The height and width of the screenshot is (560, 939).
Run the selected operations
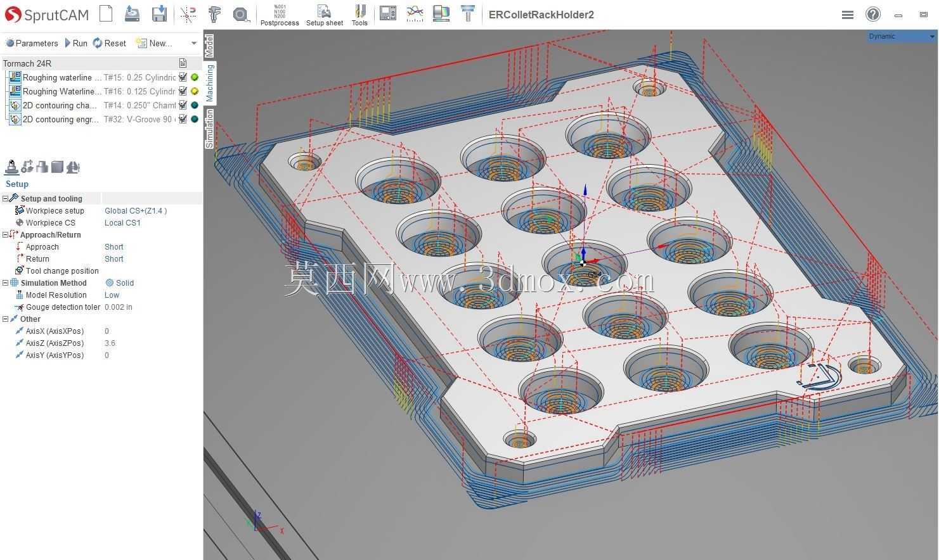tap(76, 43)
